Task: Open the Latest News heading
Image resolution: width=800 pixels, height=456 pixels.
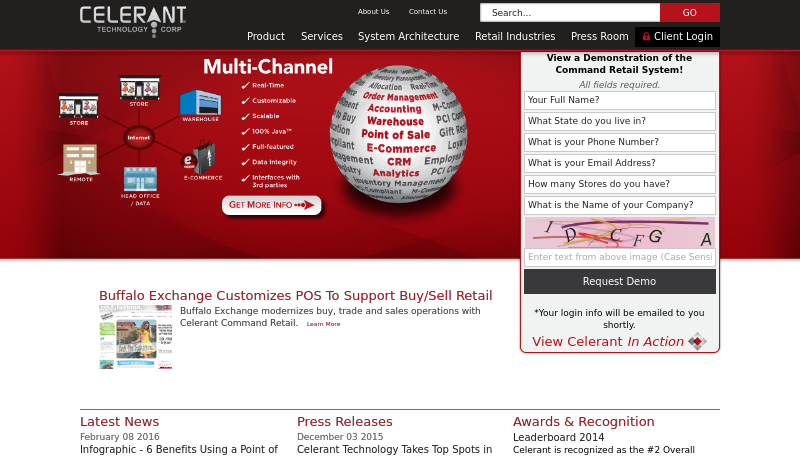Action: (x=119, y=421)
